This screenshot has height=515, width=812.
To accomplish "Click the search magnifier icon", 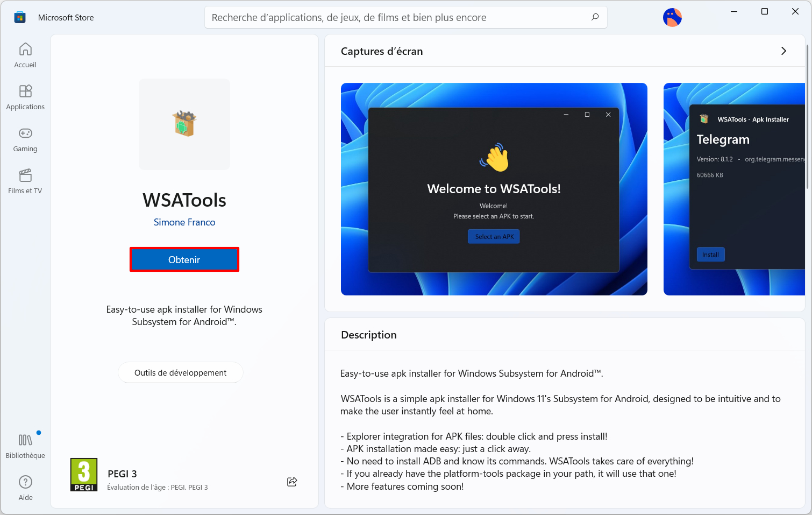I will 595,17.
